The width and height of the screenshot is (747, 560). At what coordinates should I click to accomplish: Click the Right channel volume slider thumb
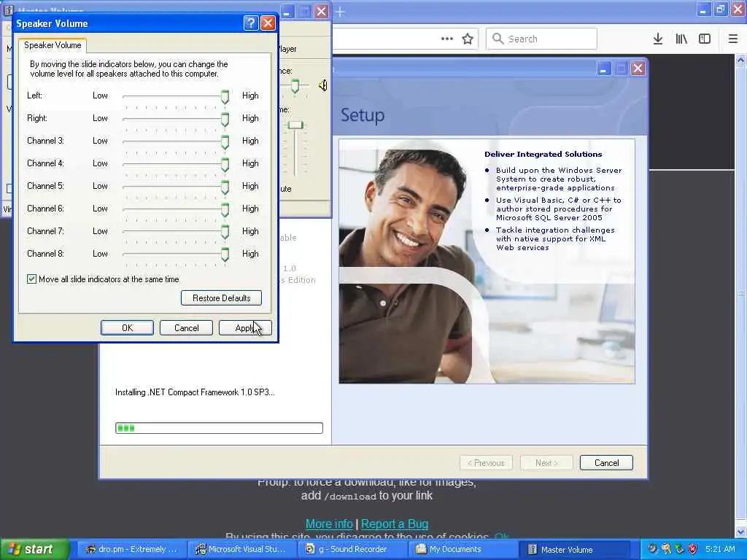click(225, 120)
